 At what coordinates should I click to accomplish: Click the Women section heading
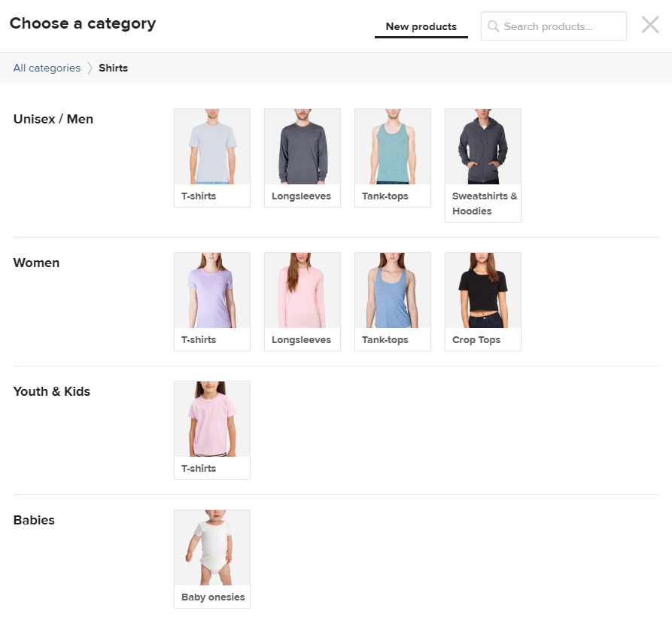click(x=36, y=263)
